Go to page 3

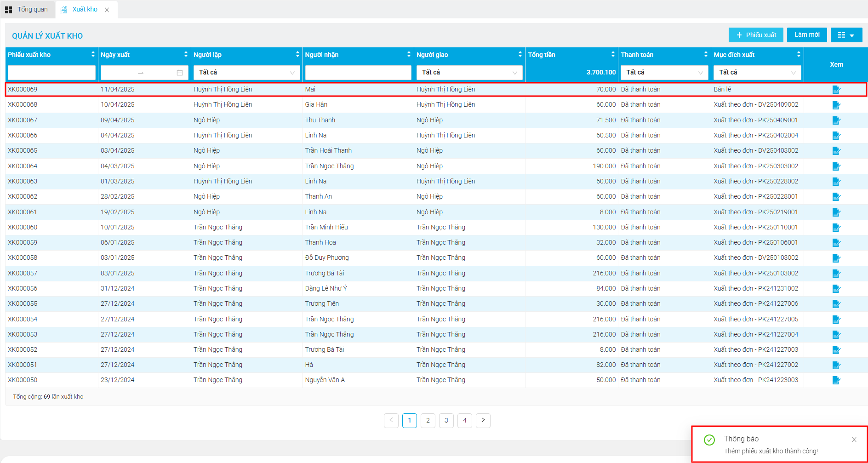click(x=446, y=421)
